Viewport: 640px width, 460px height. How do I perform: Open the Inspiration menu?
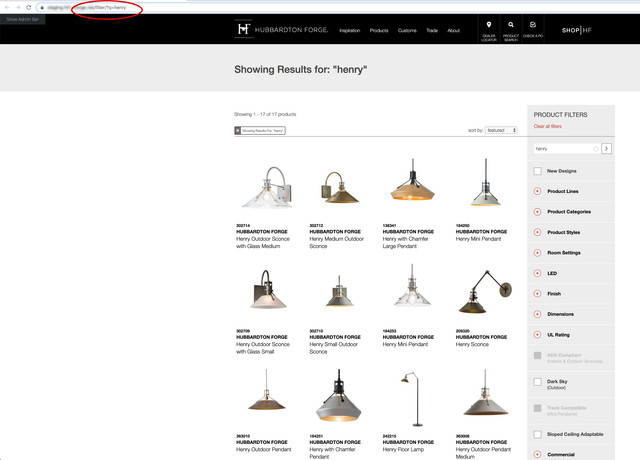click(349, 31)
